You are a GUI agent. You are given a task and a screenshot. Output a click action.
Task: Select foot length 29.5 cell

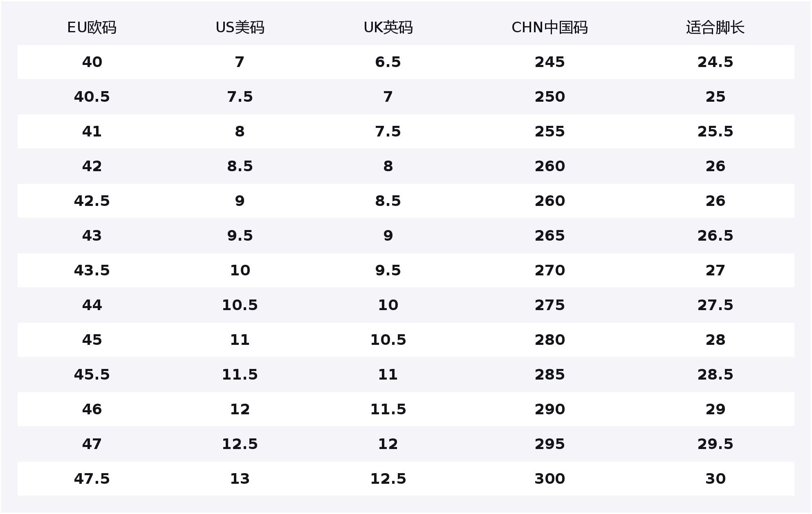pos(715,444)
